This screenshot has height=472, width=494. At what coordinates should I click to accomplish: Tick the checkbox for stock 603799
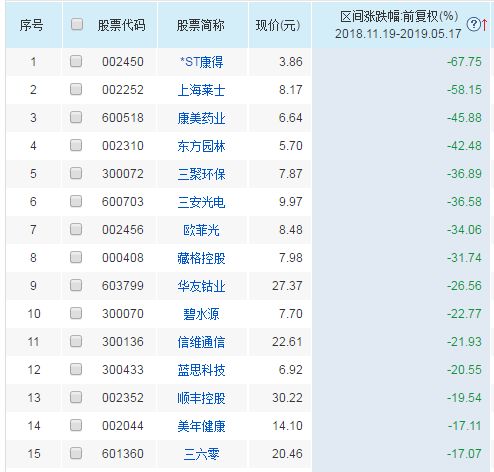click(76, 285)
